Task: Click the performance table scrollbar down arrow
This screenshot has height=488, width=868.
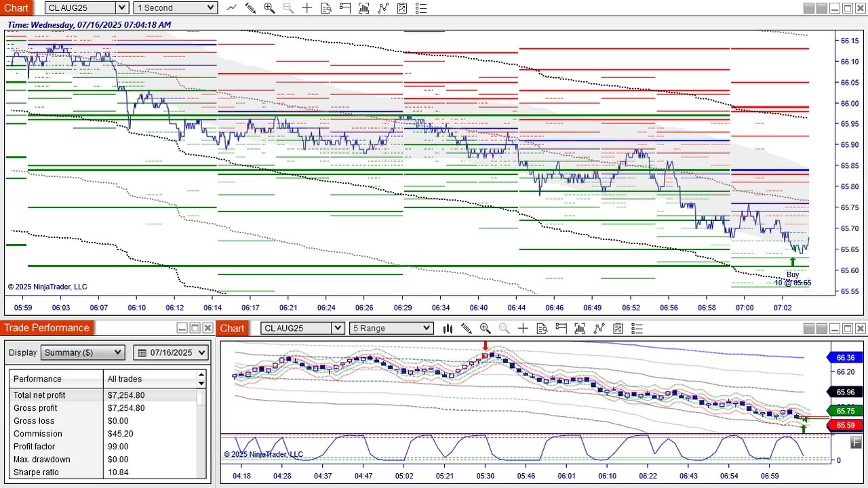Action: click(x=201, y=384)
